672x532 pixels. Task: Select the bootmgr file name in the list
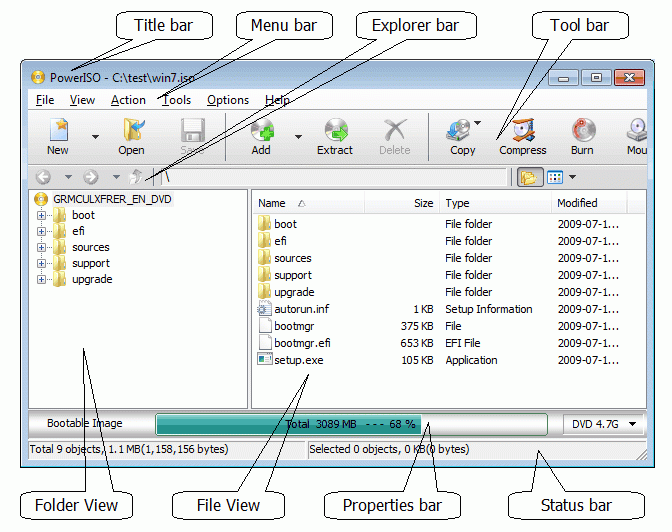[294, 326]
